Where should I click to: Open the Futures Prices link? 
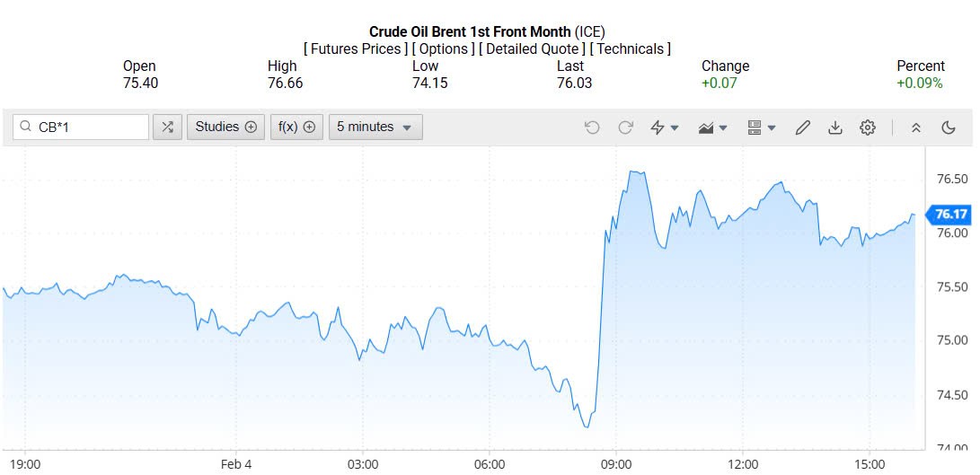coord(356,48)
